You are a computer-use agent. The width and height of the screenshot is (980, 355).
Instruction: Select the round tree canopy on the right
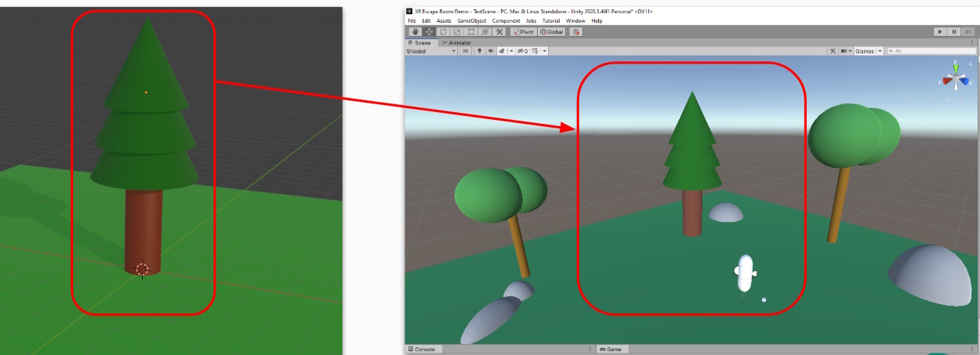(x=852, y=136)
